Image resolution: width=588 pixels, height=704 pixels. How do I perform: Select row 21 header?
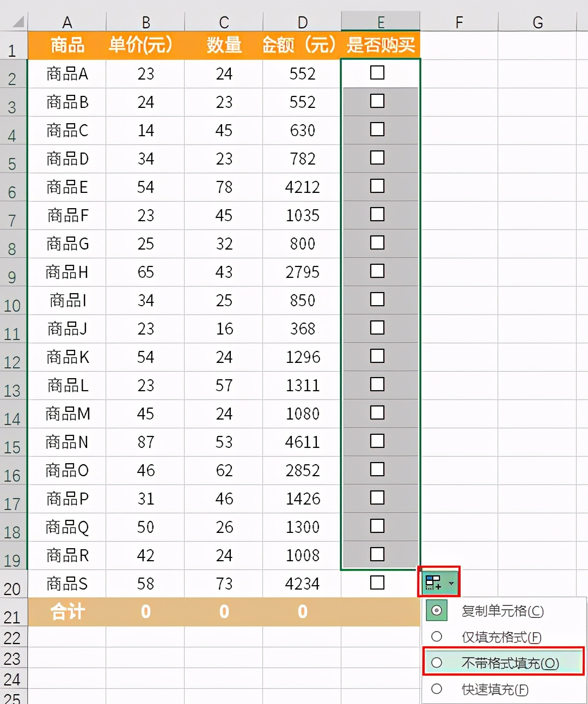point(13,612)
